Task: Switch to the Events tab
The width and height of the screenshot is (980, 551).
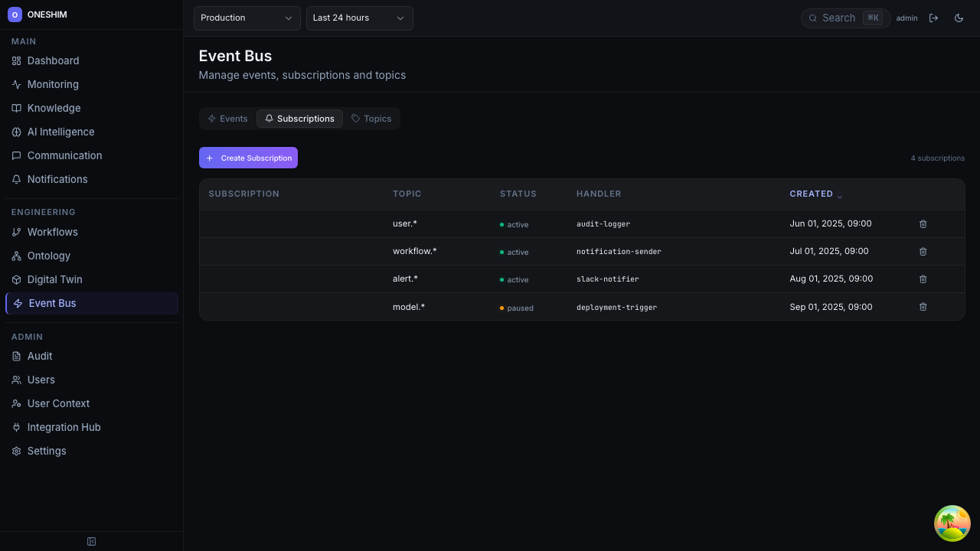Action: [227, 119]
